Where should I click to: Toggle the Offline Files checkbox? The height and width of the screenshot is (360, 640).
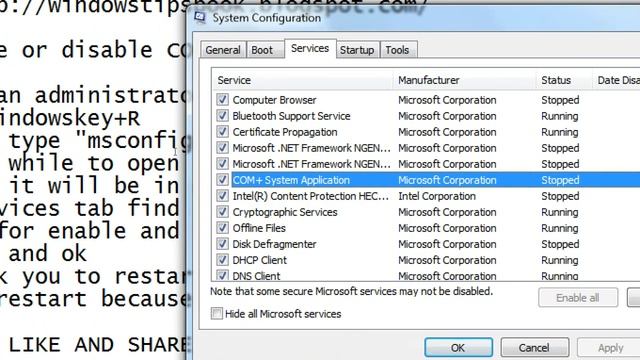[x=222, y=228]
